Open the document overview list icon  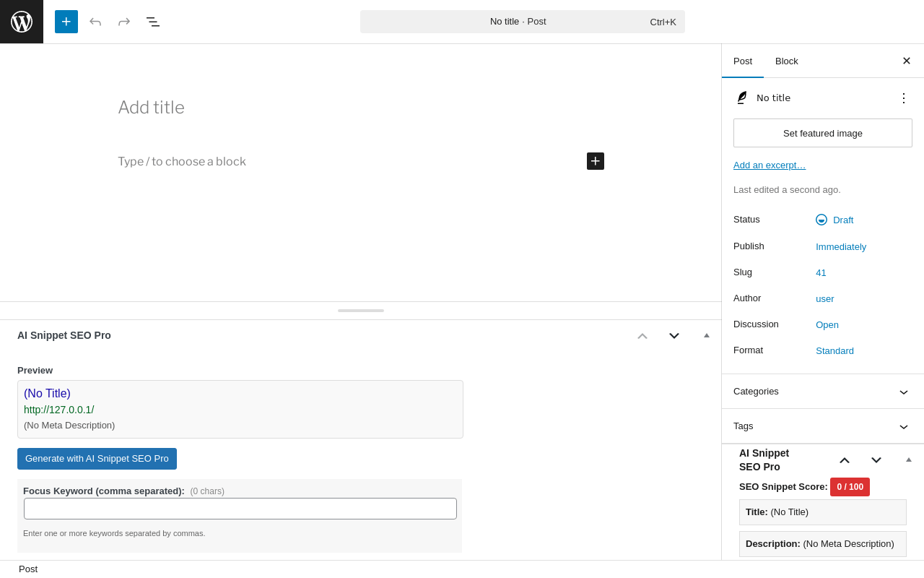point(153,22)
